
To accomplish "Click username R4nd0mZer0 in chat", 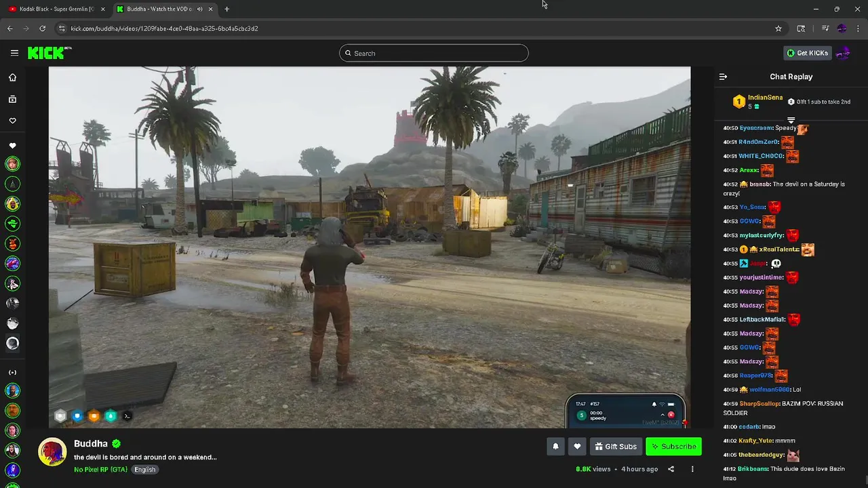I will coord(758,142).
